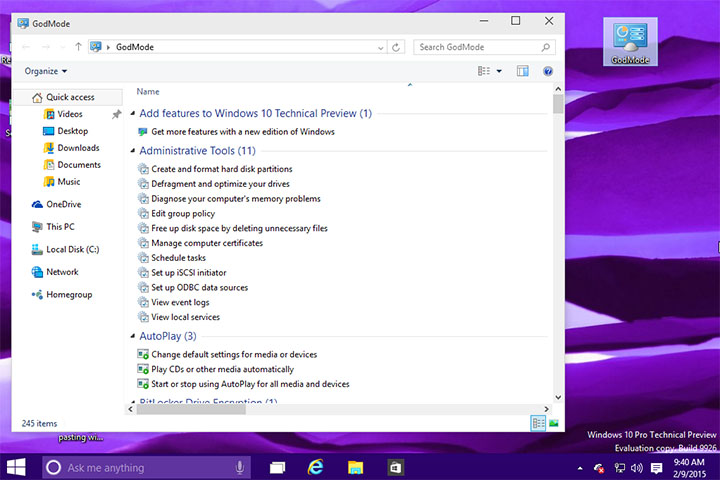Open the Organize menu
Image resolution: width=720 pixels, height=480 pixels.
(46, 71)
